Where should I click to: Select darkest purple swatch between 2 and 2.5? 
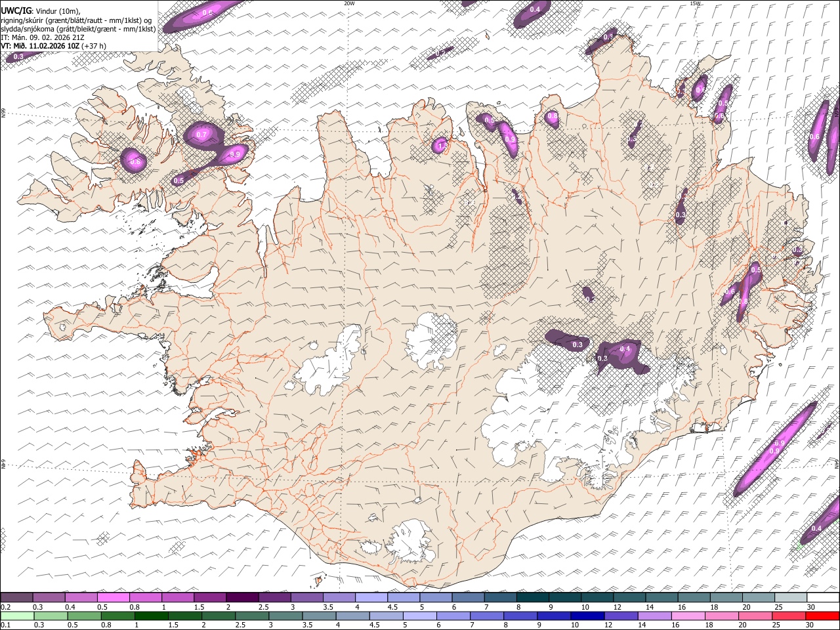[241, 597]
